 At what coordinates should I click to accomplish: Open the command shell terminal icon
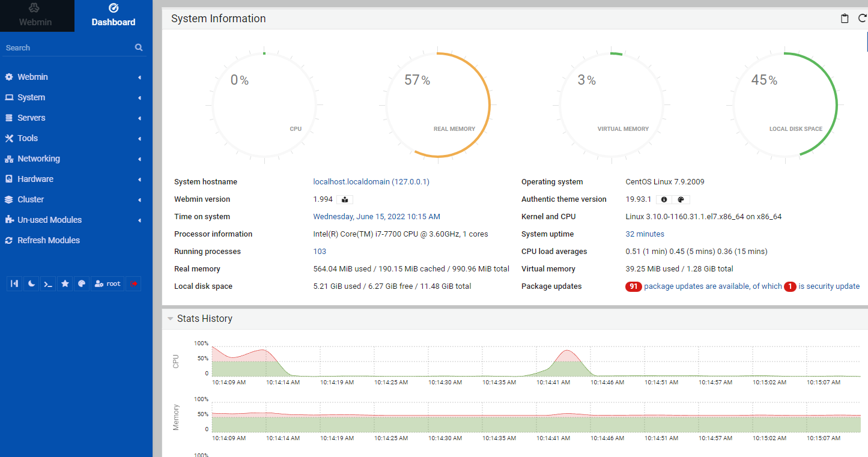48,284
